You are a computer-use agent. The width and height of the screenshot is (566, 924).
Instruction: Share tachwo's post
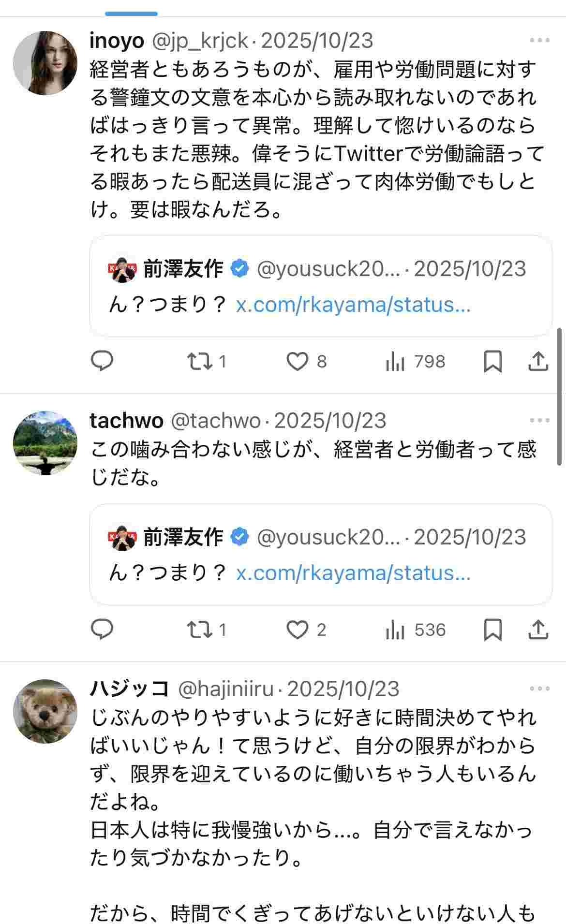(538, 630)
